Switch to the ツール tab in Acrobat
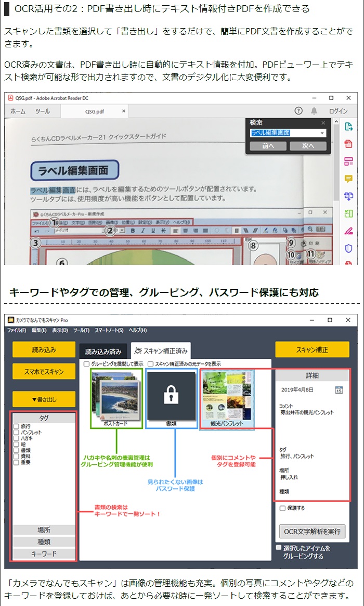Screen dimensions: 364x606 (43, 111)
